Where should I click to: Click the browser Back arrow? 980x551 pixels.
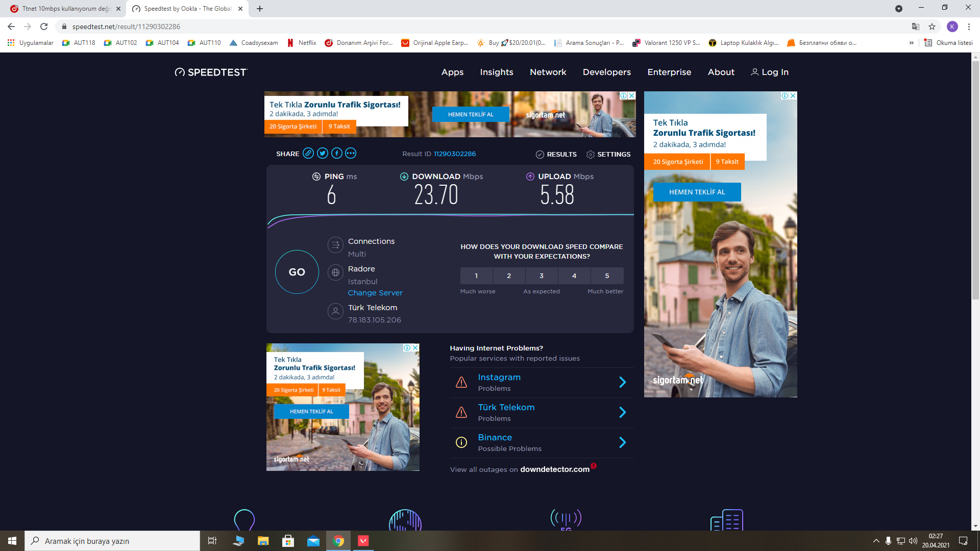click(x=11, y=27)
